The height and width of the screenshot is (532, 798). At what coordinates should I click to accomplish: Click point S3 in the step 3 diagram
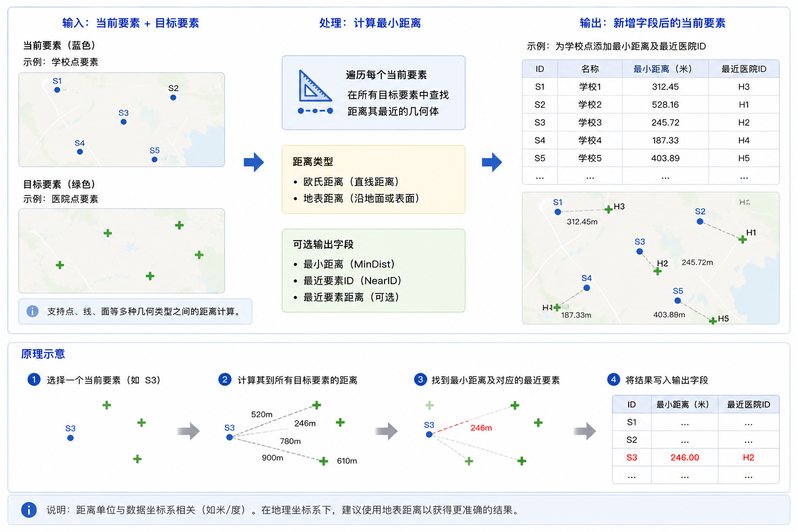tap(429, 434)
